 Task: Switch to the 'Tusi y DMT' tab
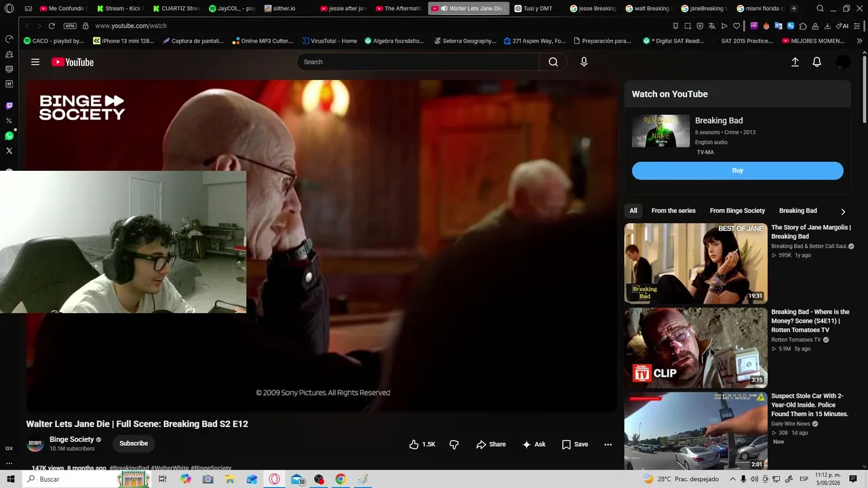(537, 9)
